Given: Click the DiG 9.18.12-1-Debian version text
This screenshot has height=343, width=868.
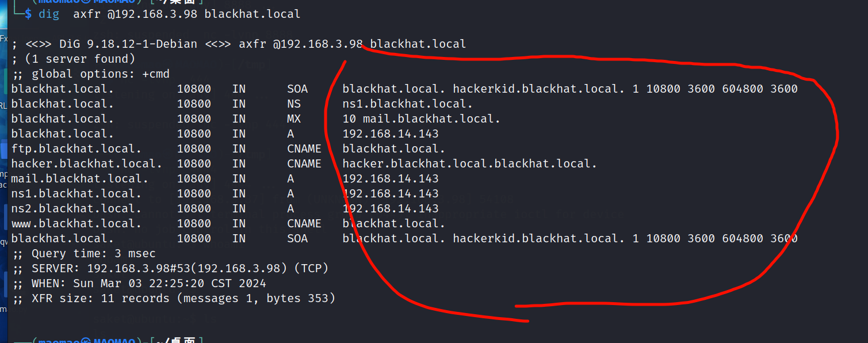Looking at the screenshot, I should (128, 44).
